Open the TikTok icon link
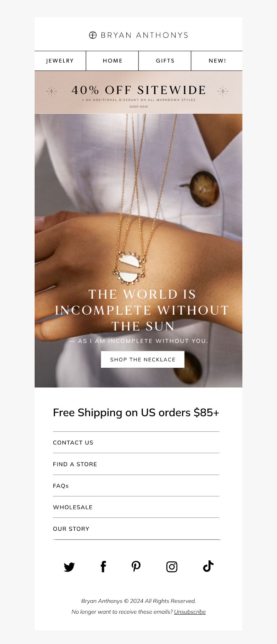The image size is (277, 644). coord(208,566)
